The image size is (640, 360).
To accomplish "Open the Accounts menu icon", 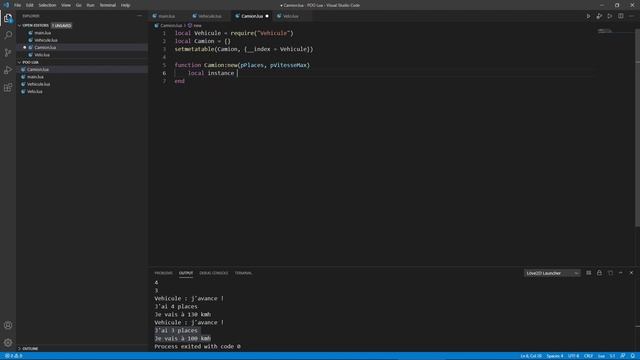I will pyautogui.click(x=8, y=325).
